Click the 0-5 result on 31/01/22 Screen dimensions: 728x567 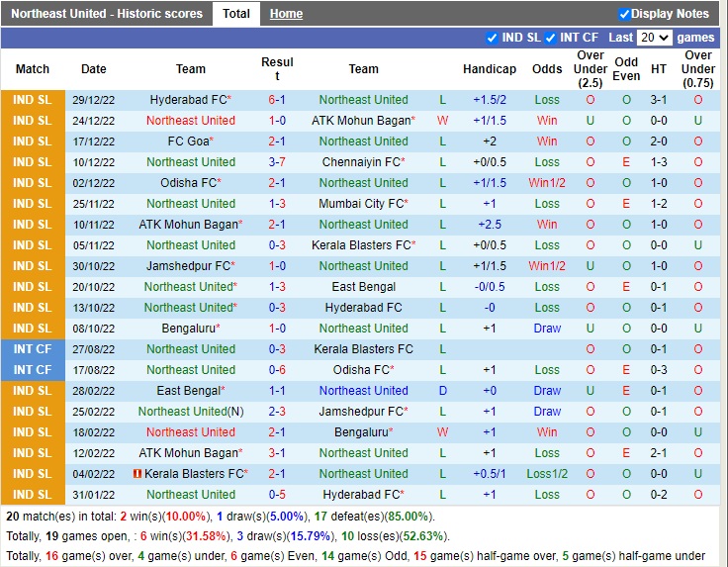point(277,495)
